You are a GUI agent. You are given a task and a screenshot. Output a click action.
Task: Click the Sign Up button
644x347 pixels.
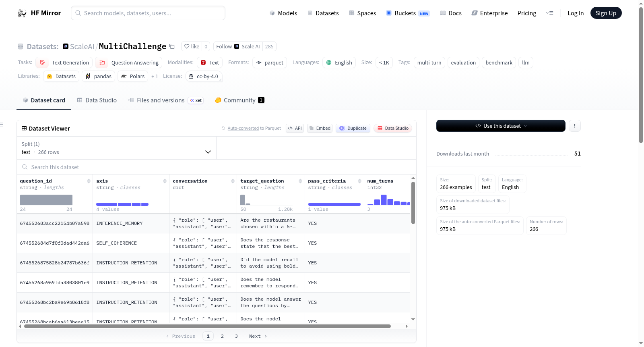pos(606,13)
